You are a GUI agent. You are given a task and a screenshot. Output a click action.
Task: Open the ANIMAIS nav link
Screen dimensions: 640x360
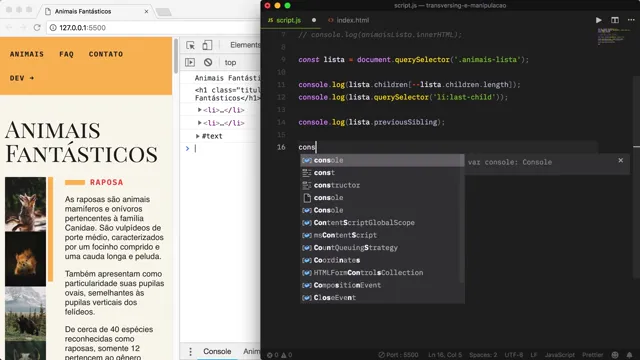[27, 54]
